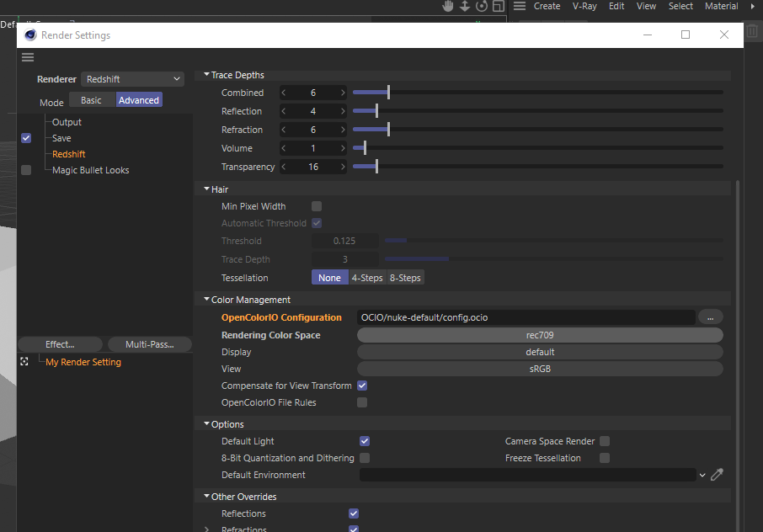
Task: Open the Renderer dropdown showing Redshift
Action: click(133, 79)
